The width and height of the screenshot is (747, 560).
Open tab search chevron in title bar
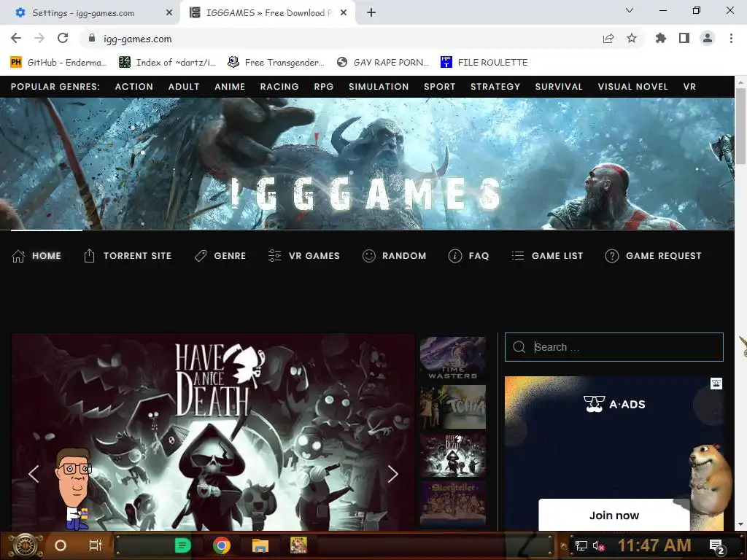point(630,10)
